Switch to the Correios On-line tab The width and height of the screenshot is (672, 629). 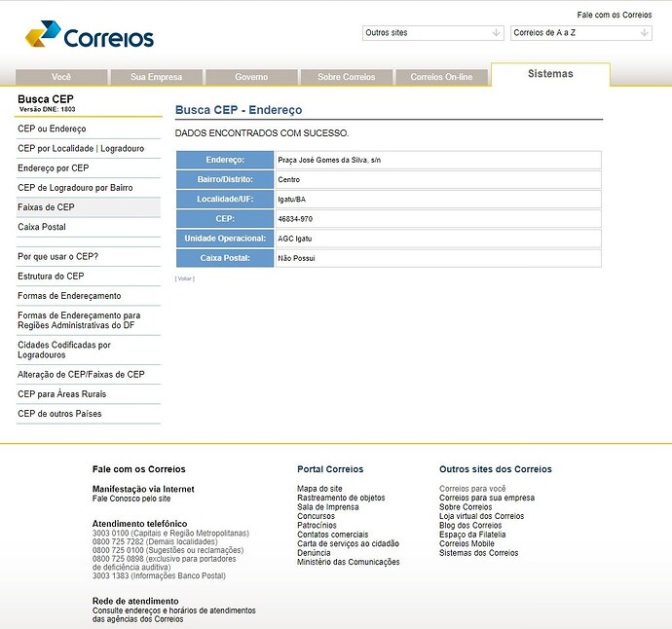[441, 77]
